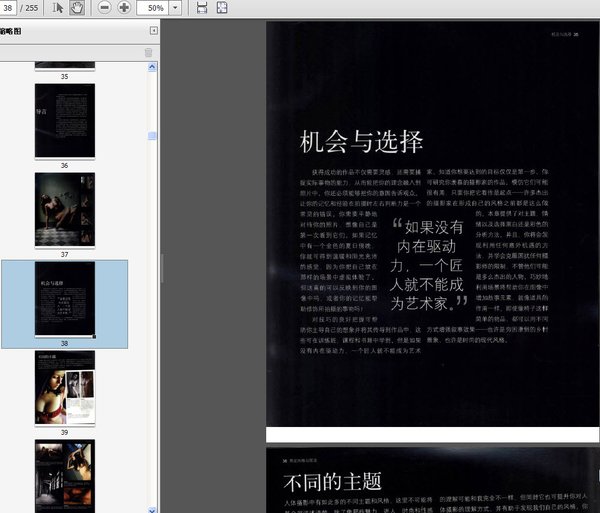The width and height of the screenshot is (600, 513).
Task: Select the arrow Select tool
Action: click(57, 7)
